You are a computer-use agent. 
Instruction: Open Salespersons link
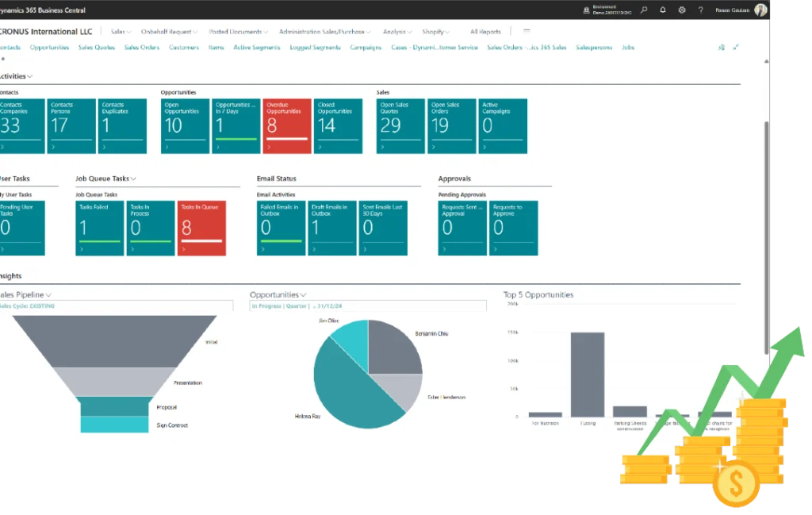(x=594, y=47)
